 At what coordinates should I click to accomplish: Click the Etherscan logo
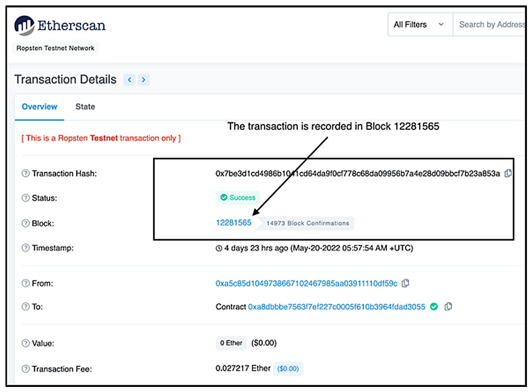click(x=60, y=25)
